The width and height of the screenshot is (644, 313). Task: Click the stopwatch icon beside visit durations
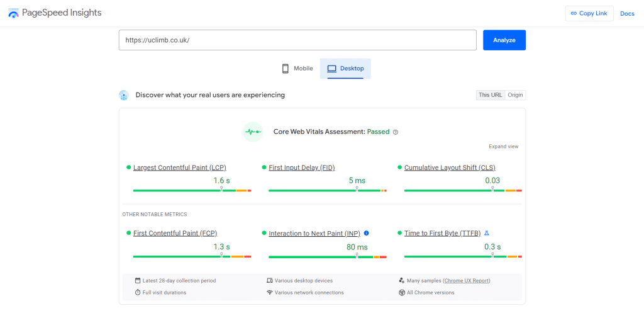tap(138, 292)
